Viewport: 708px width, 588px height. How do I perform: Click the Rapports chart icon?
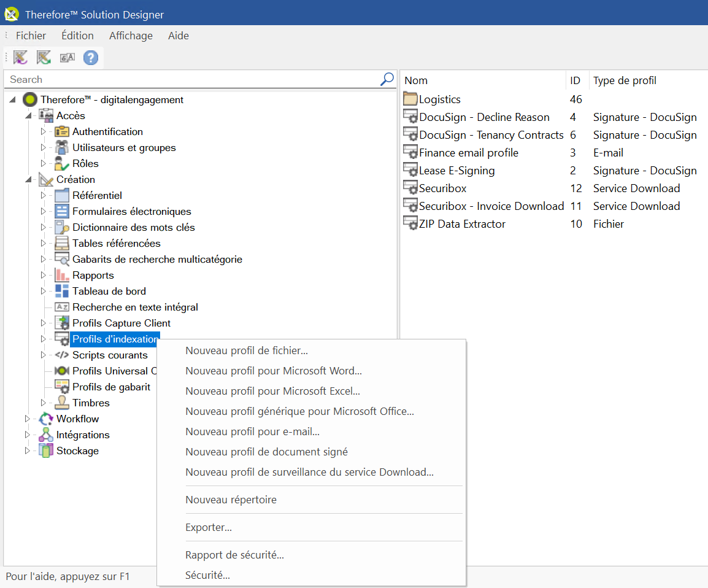[x=61, y=275]
